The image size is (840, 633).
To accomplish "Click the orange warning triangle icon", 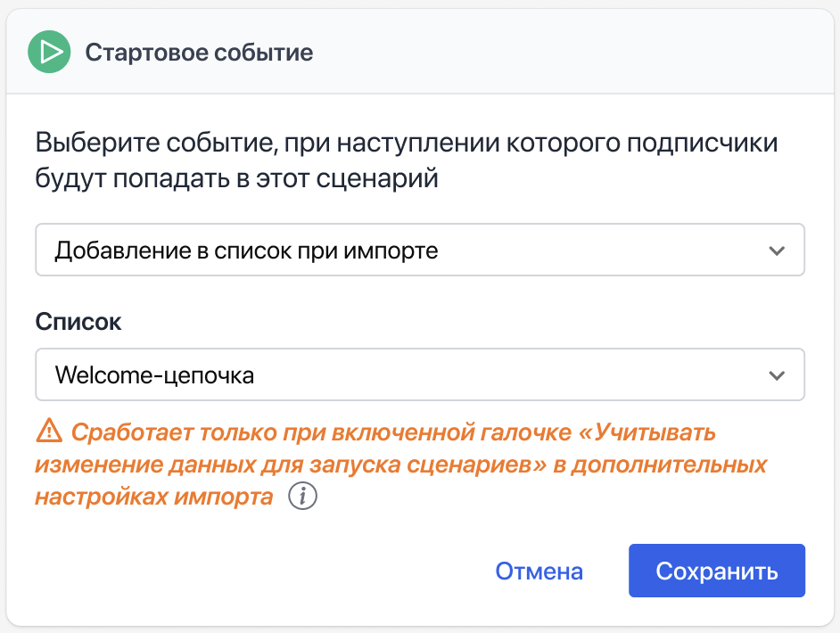I will [47, 432].
